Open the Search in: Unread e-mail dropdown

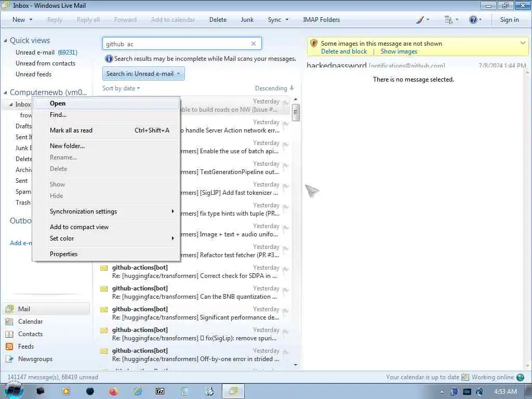tap(143, 74)
